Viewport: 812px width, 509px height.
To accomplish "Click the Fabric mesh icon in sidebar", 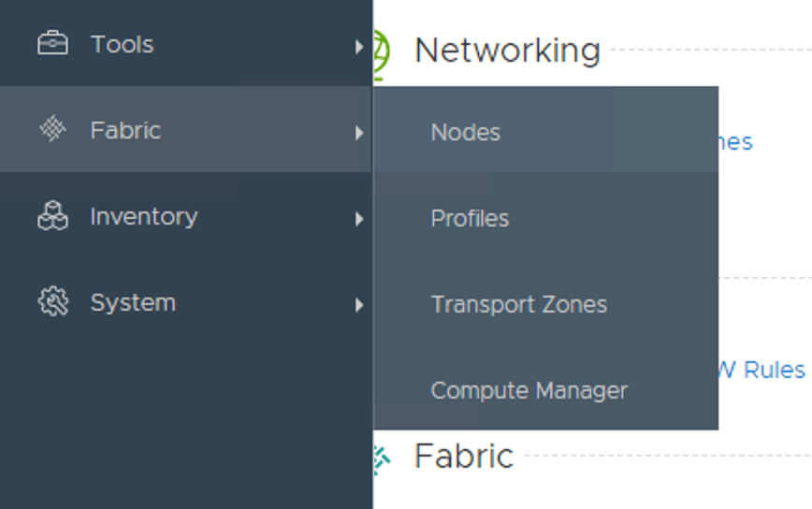I will point(52,130).
